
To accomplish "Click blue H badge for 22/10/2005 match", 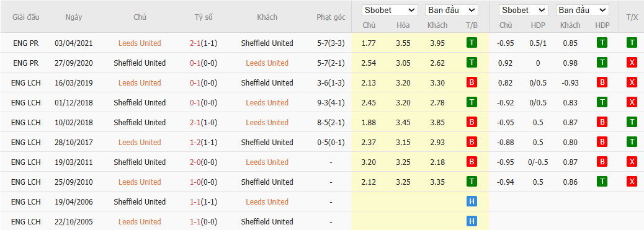I will click(472, 221).
